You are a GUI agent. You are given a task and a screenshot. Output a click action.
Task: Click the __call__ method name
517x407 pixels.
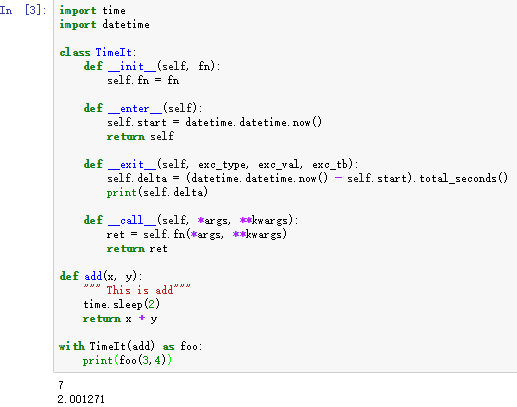132,220
